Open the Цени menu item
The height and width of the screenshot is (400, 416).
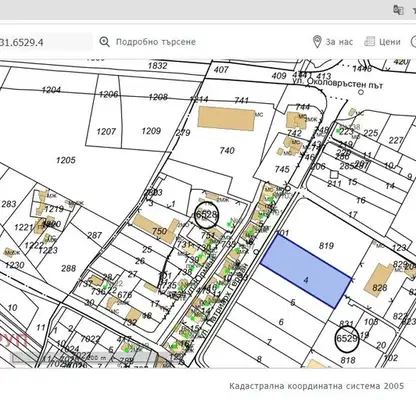click(x=390, y=42)
